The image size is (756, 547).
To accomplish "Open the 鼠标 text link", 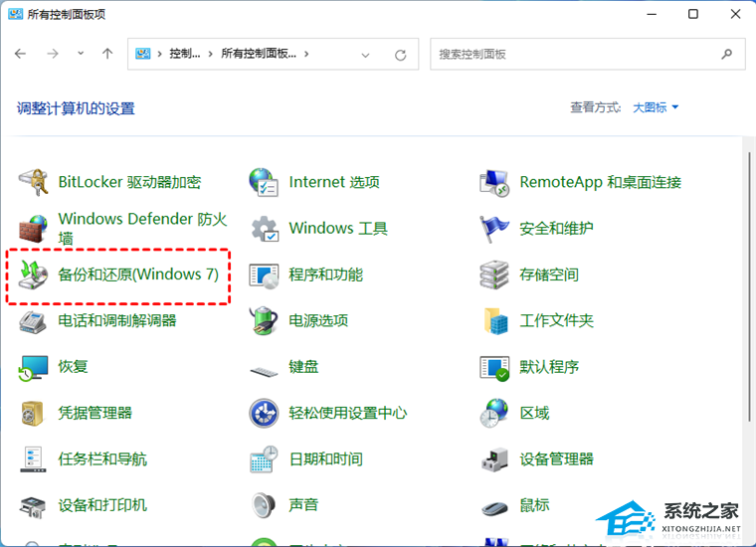I will pos(534,505).
